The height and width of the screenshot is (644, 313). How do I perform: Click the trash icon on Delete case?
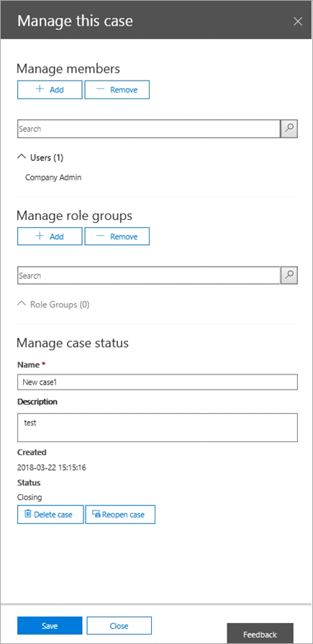click(x=28, y=514)
